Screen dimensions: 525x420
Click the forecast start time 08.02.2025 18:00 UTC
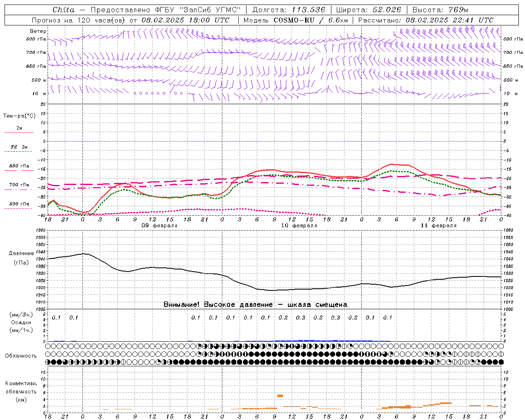click(185, 20)
